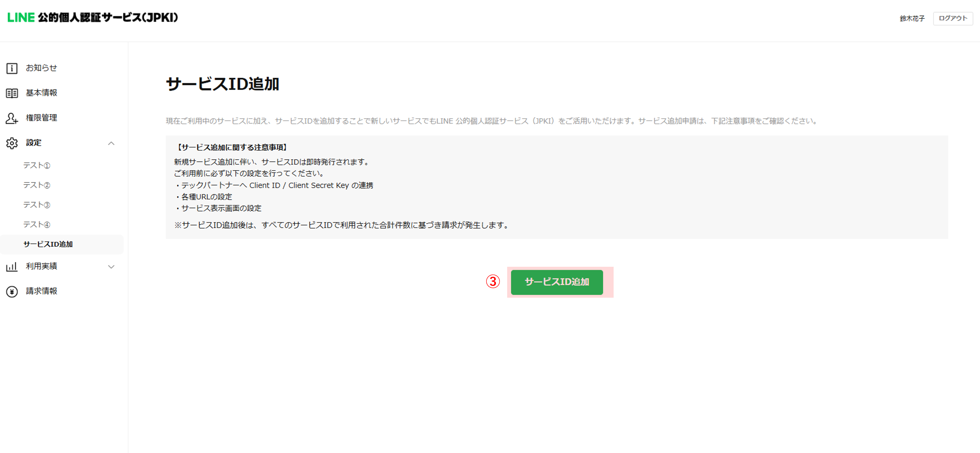Click the LINE JPKI logo

92,18
